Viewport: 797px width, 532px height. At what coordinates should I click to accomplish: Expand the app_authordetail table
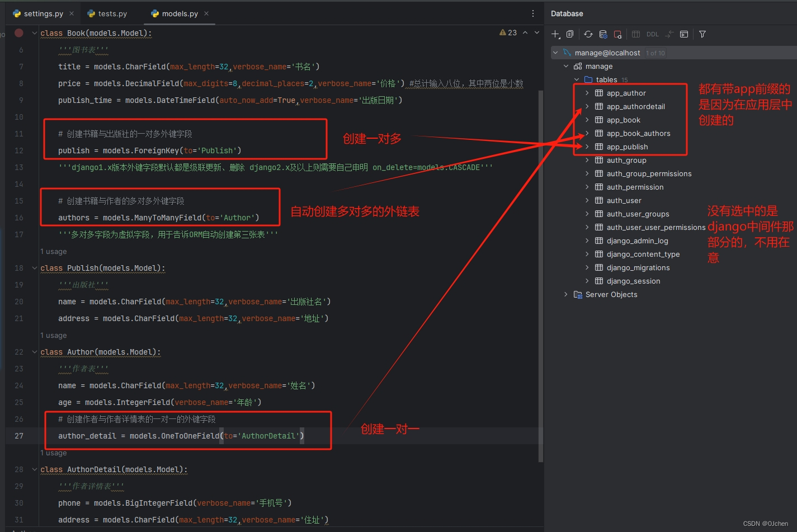[587, 106]
